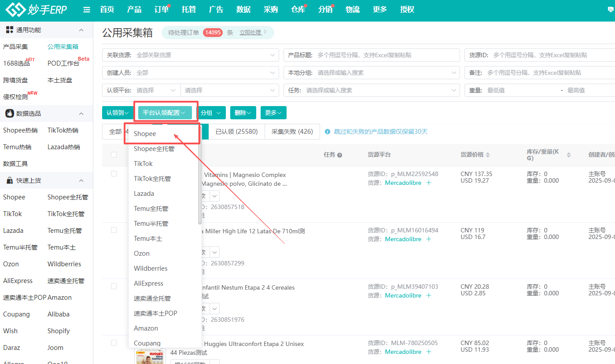Click the info icon before 跳过和失败 notice
The height and width of the screenshot is (364, 615).
(328, 132)
